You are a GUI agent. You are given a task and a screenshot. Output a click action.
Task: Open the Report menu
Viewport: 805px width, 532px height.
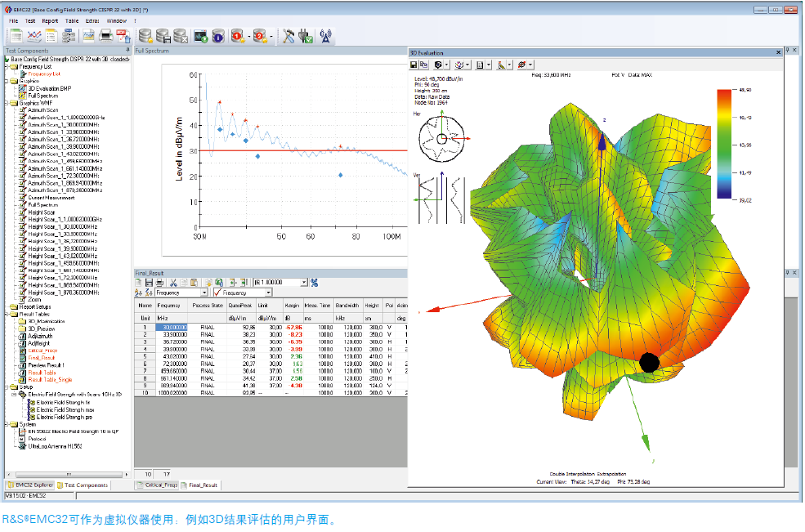pyautogui.click(x=50, y=21)
